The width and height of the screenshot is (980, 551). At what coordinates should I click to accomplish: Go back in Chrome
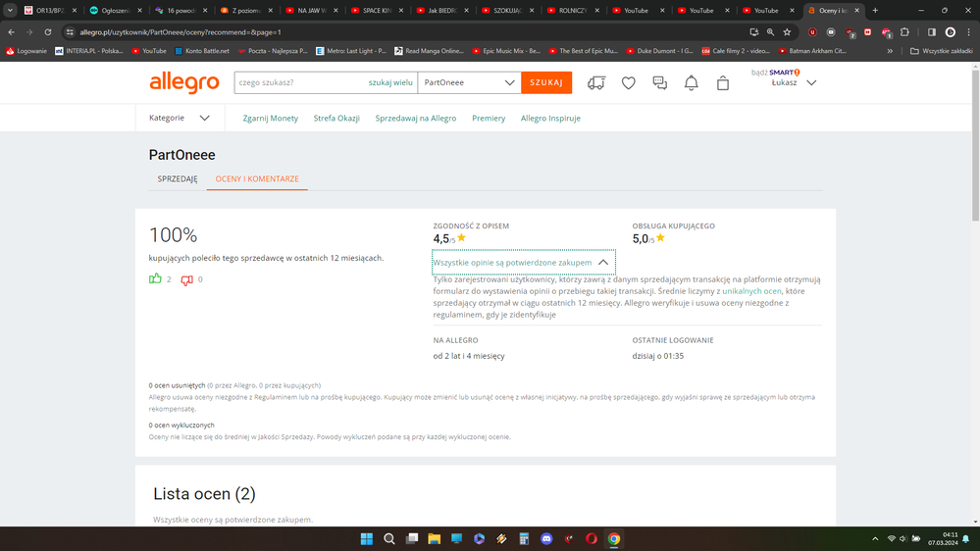(x=11, y=31)
